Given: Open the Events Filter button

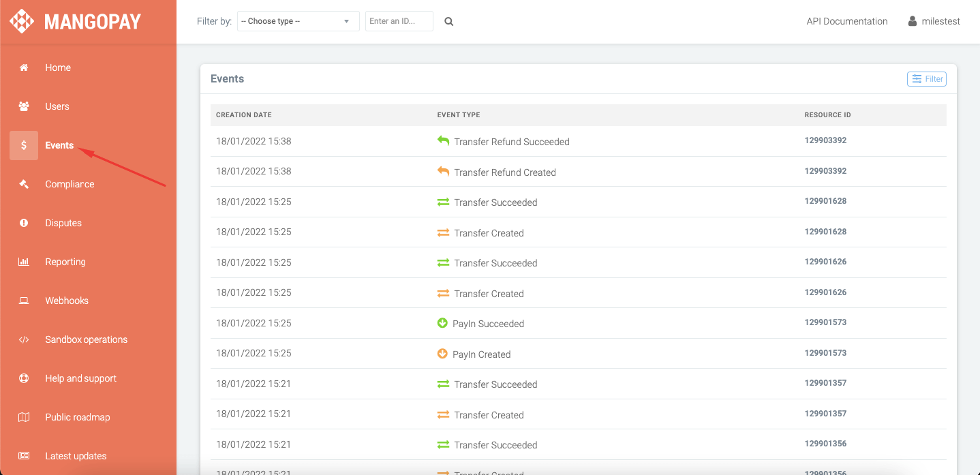Looking at the screenshot, I should pos(926,79).
